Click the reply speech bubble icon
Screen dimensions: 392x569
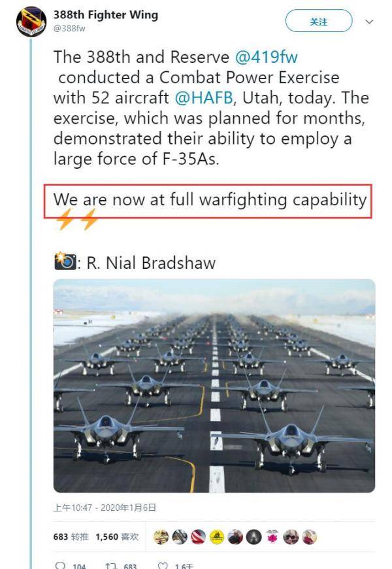pyautogui.click(x=61, y=566)
